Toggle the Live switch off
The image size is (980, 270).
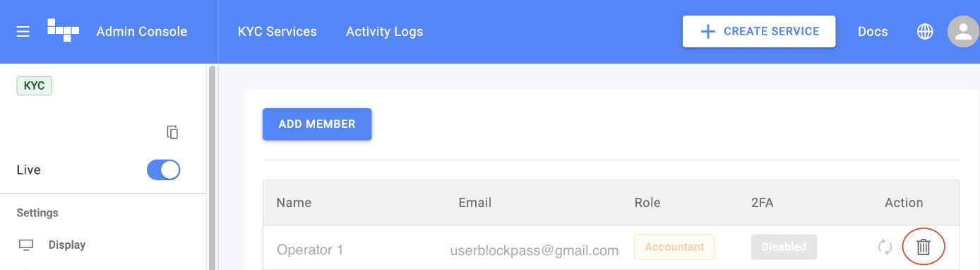coord(164,170)
